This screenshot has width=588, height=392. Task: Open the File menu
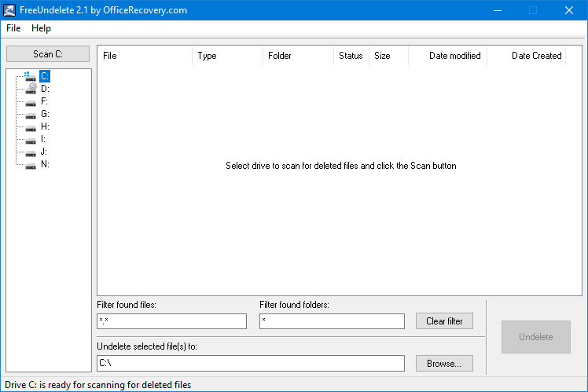[13, 28]
